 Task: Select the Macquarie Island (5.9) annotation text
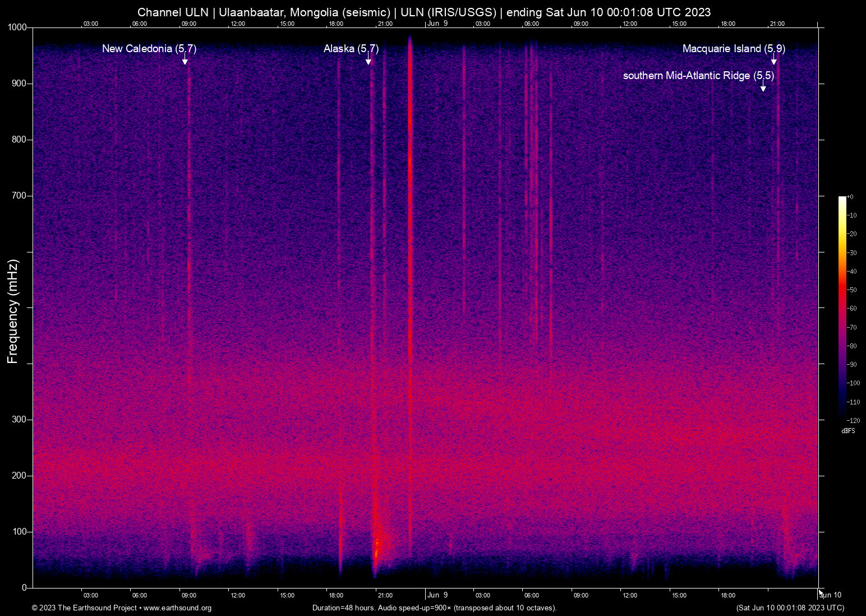tap(733, 49)
